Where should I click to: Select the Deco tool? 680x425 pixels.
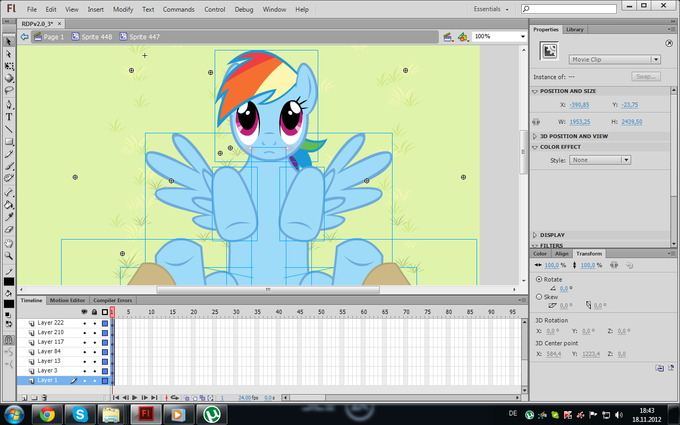click(8, 178)
